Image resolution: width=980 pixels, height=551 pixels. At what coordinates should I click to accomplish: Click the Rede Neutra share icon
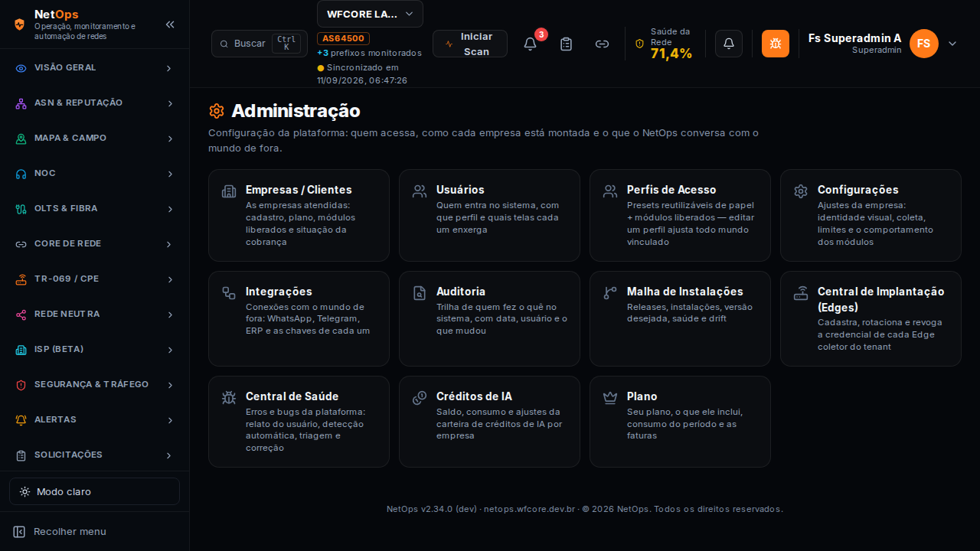(x=21, y=315)
